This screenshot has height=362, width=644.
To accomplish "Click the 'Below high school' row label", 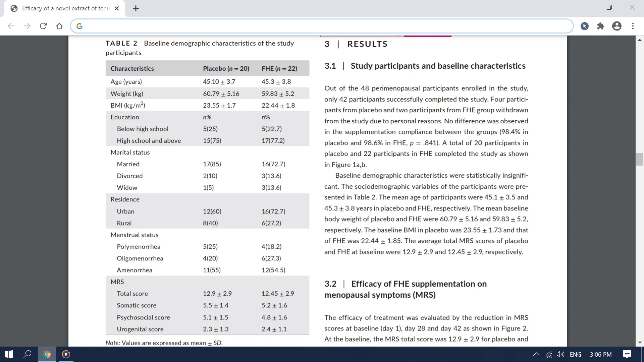I will (143, 129).
